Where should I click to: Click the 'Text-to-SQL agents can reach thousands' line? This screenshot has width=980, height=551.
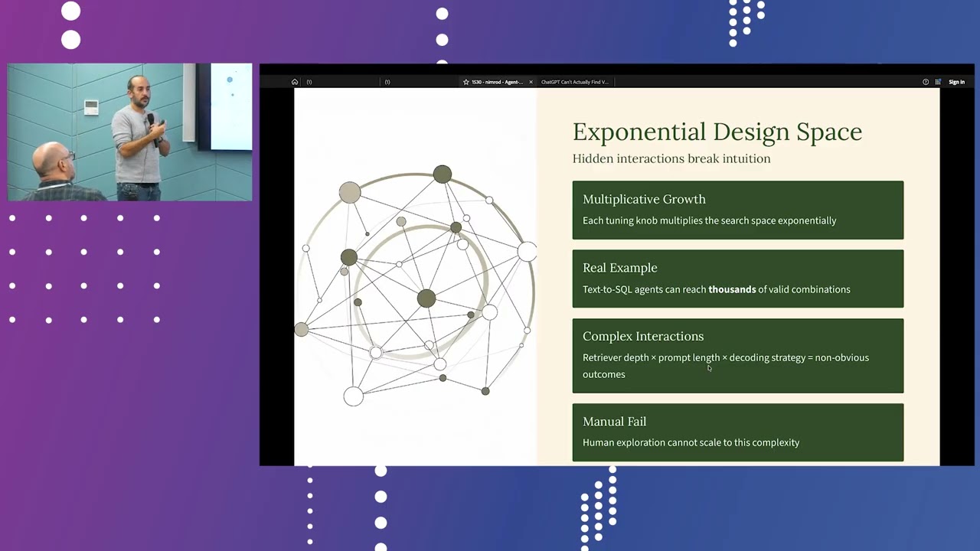tap(717, 289)
